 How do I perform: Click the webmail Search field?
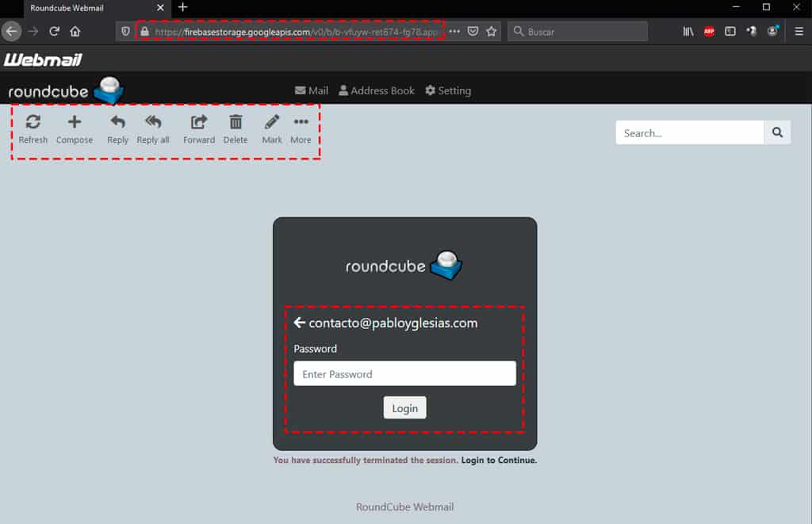pos(689,133)
